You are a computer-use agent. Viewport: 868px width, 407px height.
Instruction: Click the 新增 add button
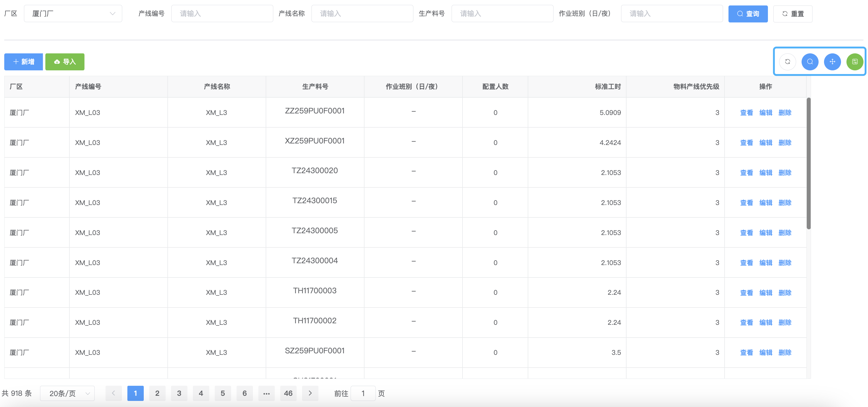(24, 62)
